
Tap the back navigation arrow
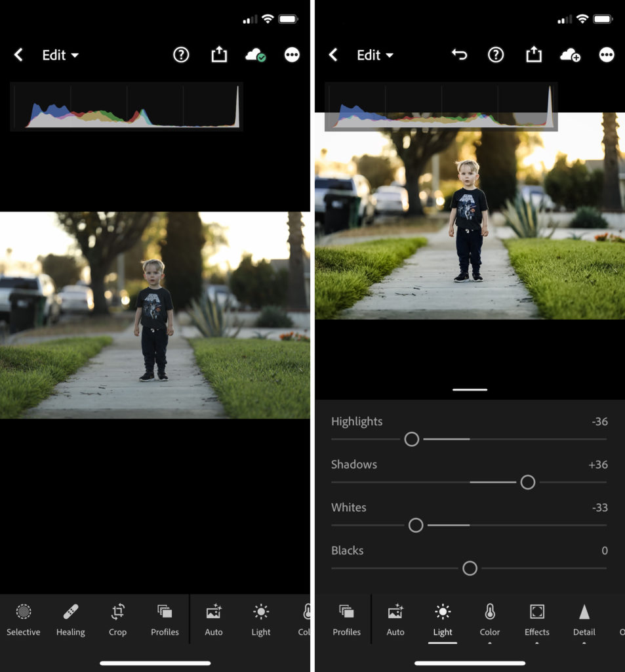[x=333, y=55]
